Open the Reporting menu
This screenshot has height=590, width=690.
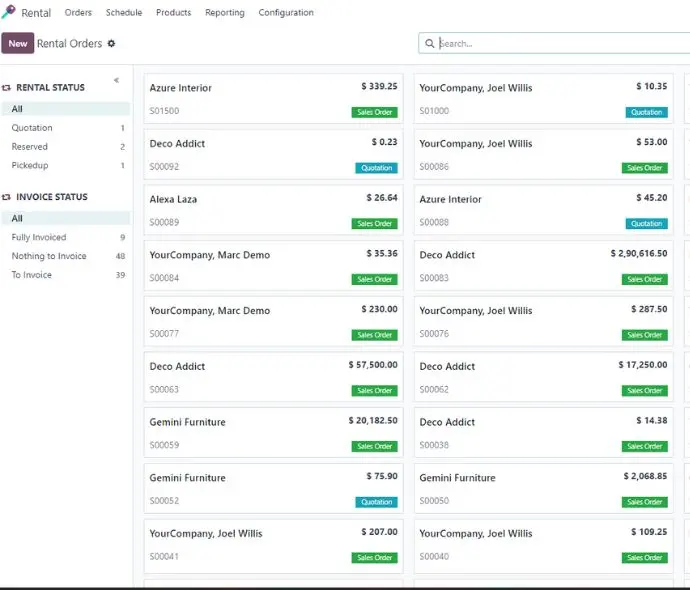pyautogui.click(x=225, y=12)
